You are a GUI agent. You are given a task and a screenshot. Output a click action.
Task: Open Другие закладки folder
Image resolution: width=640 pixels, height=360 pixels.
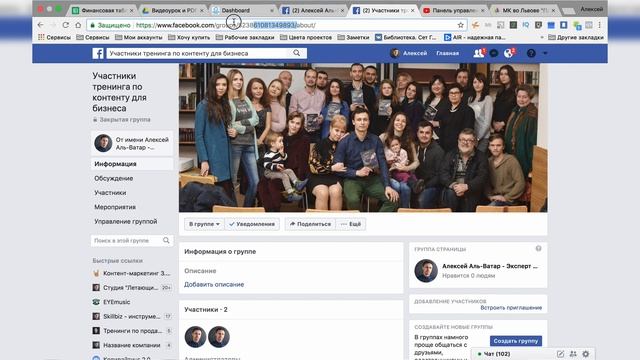tap(576, 37)
